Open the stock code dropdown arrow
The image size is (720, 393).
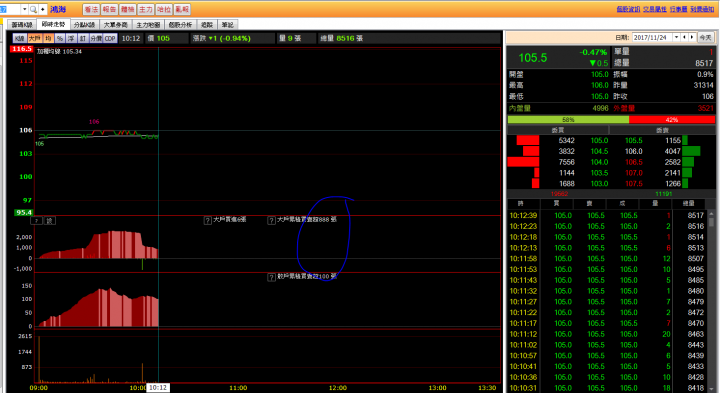(x=24, y=9)
